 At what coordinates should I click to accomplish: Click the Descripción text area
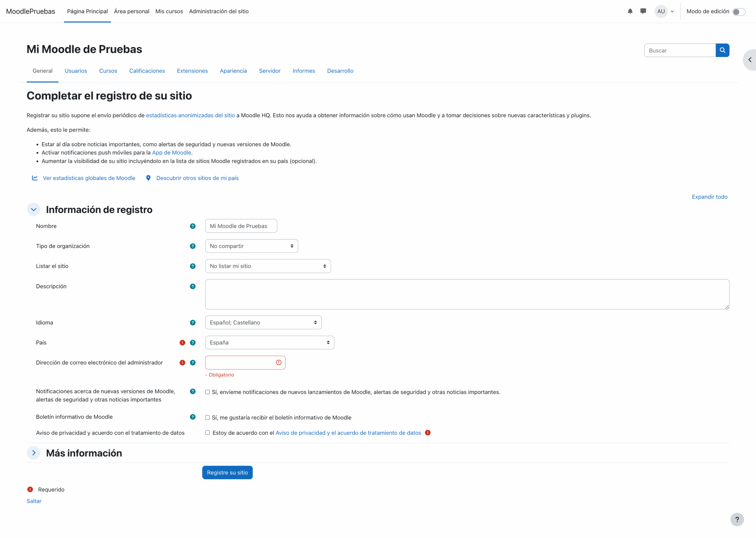pyautogui.click(x=467, y=294)
